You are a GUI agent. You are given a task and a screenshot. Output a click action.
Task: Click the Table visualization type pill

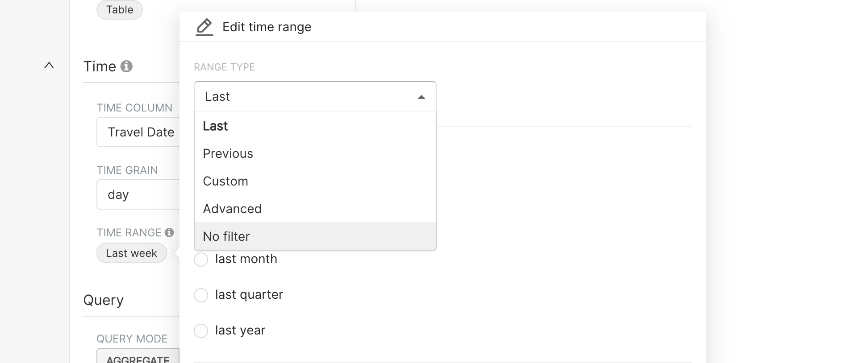coord(120,10)
